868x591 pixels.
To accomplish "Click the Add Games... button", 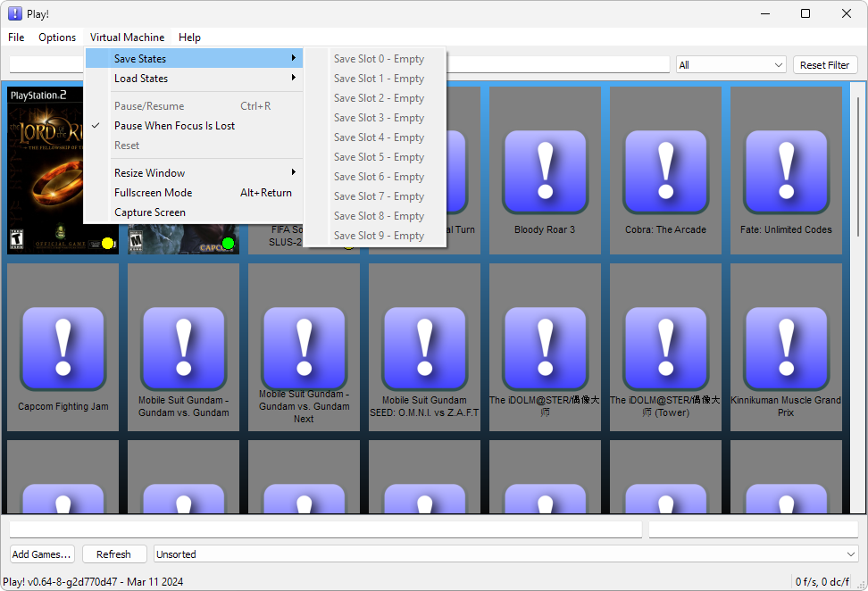I will click(x=42, y=554).
